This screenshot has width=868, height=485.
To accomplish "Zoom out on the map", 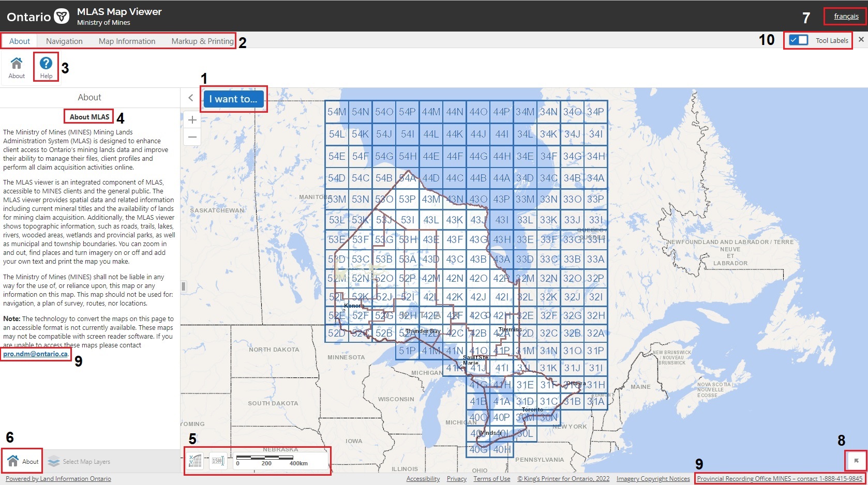I will [x=192, y=137].
